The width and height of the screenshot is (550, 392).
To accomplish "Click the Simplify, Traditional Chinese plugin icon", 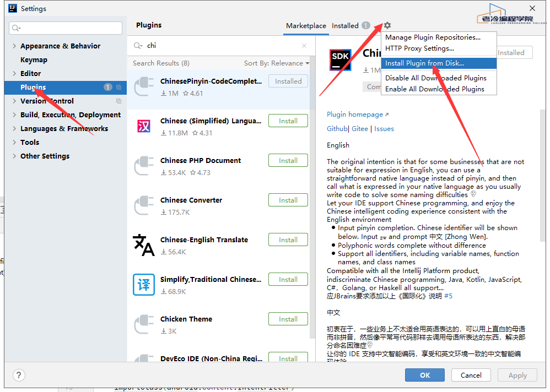I will [x=144, y=285].
